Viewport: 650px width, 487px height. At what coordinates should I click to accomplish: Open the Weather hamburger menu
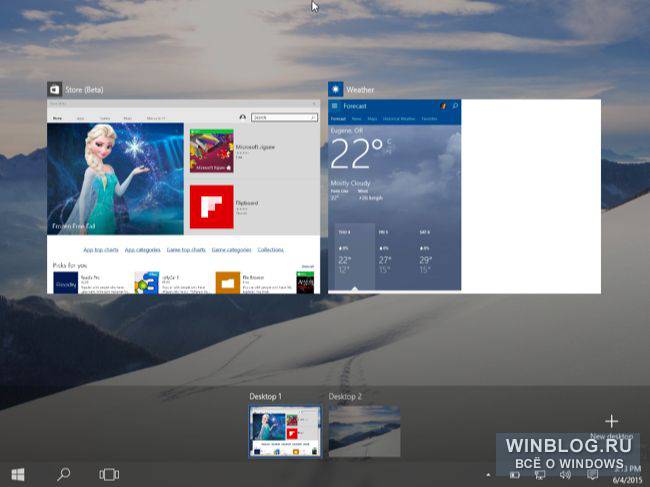pyautogui.click(x=334, y=106)
